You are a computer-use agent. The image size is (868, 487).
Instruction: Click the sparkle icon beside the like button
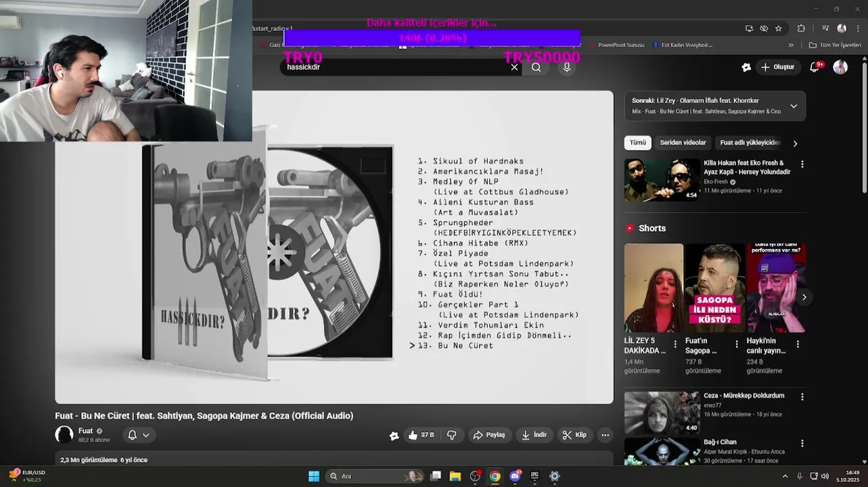(x=394, y=436)
